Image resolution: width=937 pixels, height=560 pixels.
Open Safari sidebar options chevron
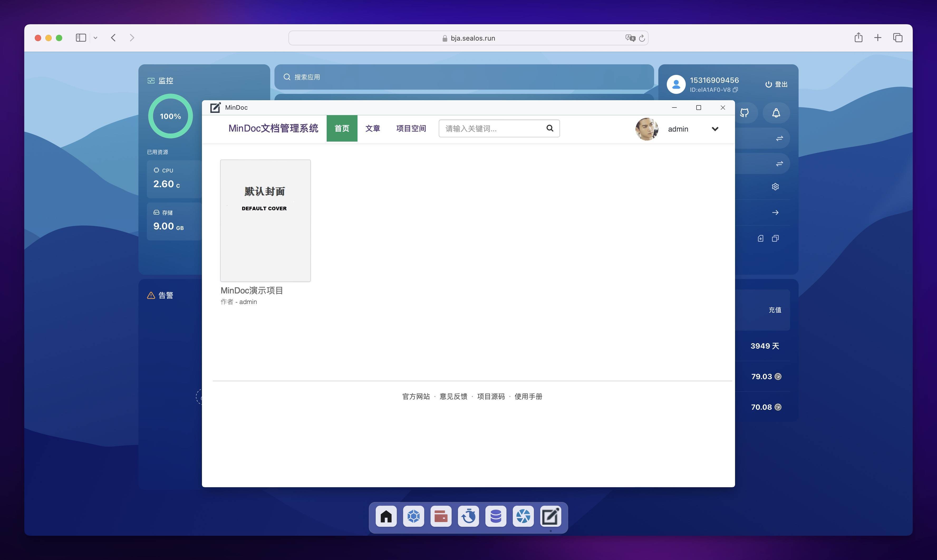coord(95,38)
